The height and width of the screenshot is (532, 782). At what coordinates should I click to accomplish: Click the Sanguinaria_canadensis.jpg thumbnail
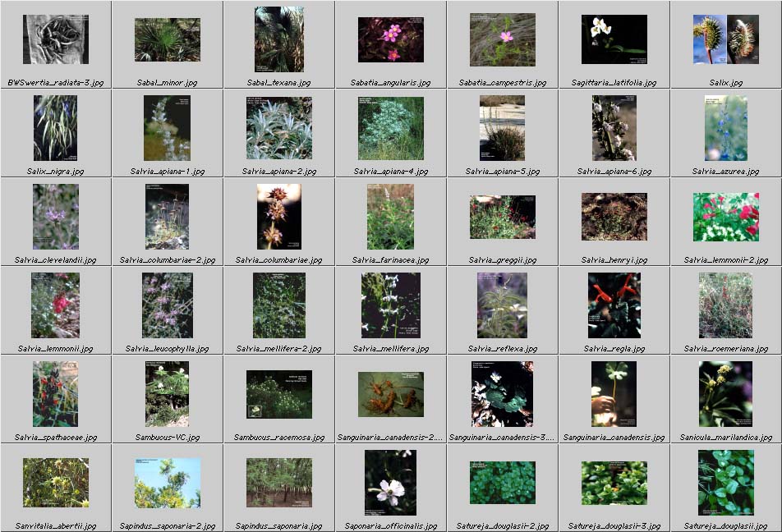[614, 394]
